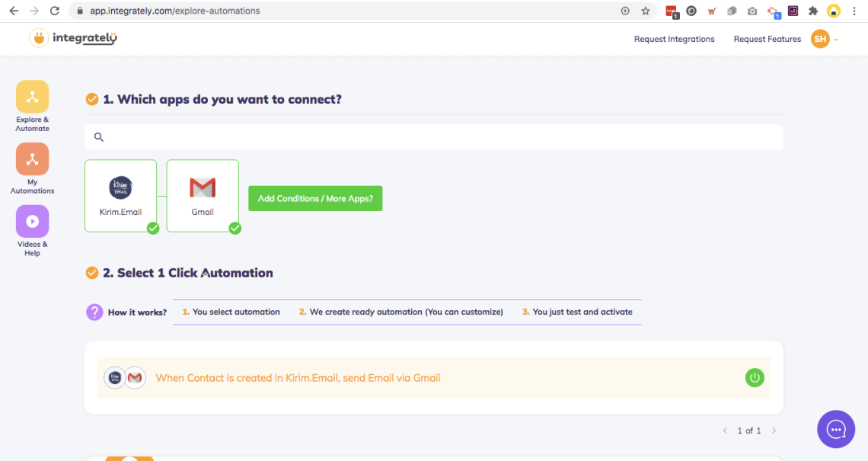868x461 pixels.
Task: Click 'How it works?' text
Action: (x=137, y=312)
